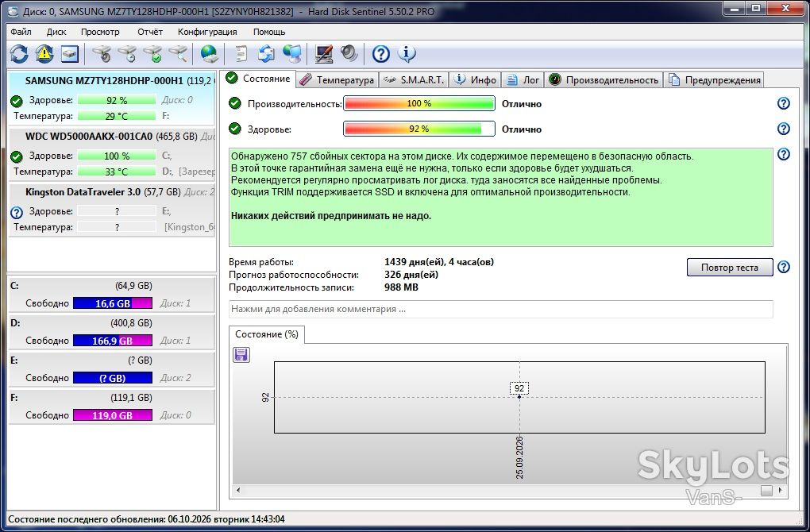Click the text document toolbar icon
This screenshot has height=532, width=810.
[x=241, y=54]
